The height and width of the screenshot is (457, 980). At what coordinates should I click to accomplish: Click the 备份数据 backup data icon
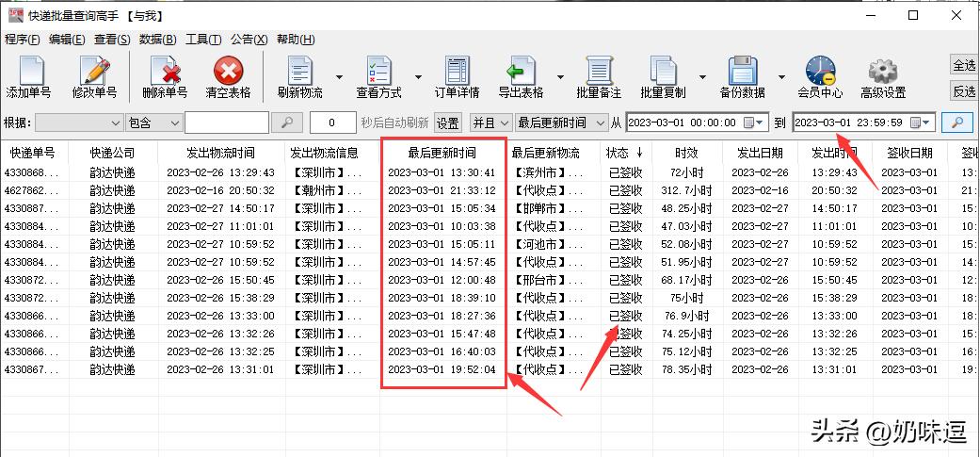pos(743,71)
